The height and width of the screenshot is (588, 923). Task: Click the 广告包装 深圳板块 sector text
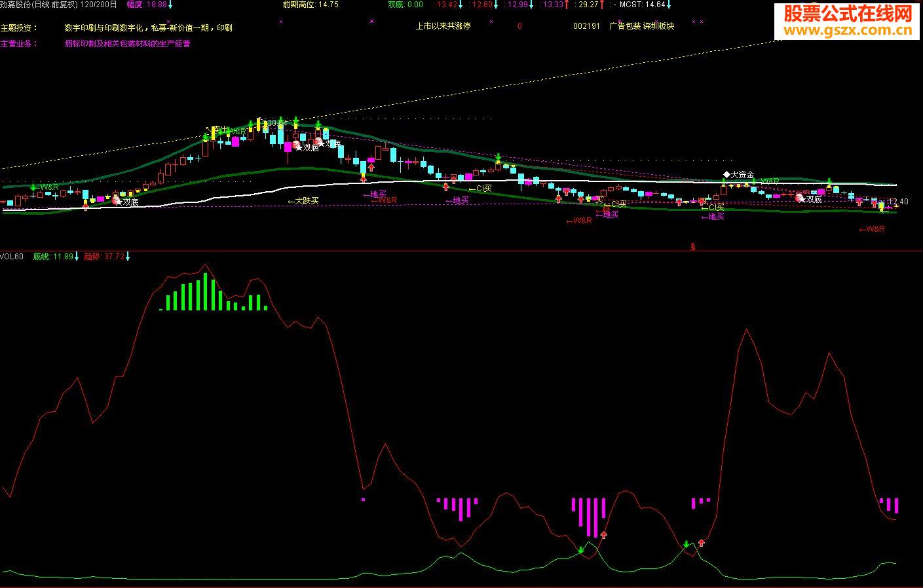[x=642, y=26]
